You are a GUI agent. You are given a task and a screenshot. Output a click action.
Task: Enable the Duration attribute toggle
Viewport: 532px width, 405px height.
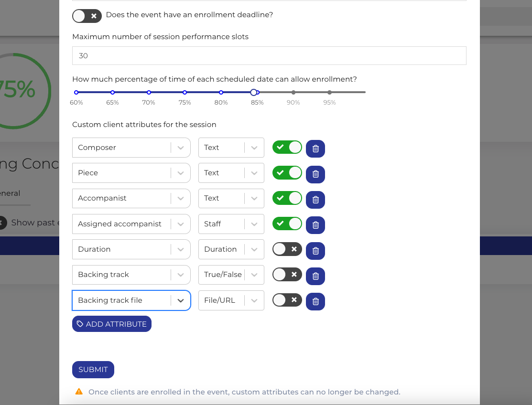coord(287,249)
